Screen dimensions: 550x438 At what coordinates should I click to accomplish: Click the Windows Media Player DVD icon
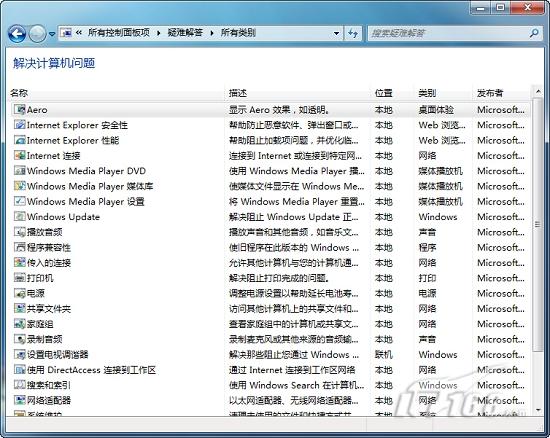tap(20, 171)
